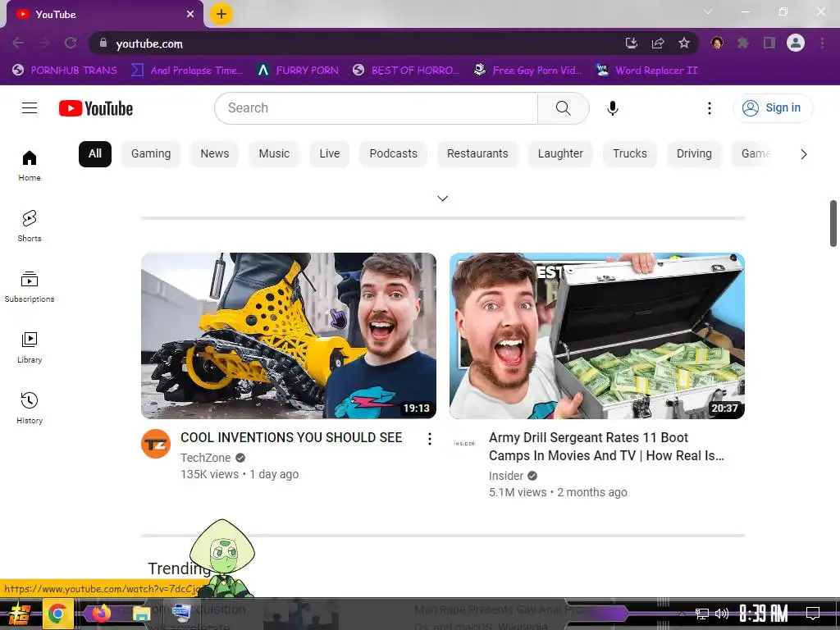The image size is (840, 630).
Task: Click the 8:39 AM taskbar clock
Action: (764, 614)
